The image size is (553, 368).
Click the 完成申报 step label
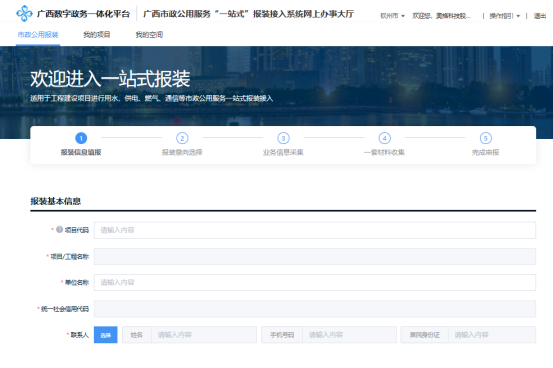click(x=486, y=152)
